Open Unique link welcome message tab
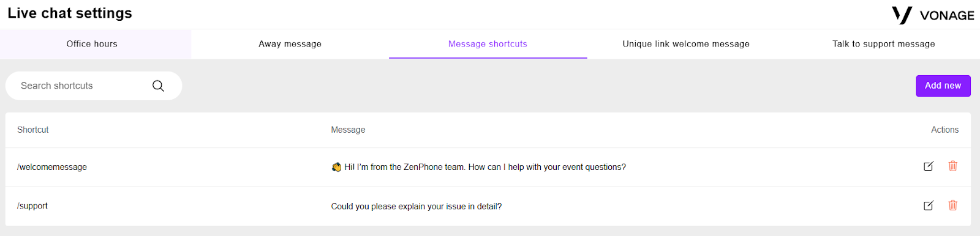The image size is (980, 236). pos(686,44)
